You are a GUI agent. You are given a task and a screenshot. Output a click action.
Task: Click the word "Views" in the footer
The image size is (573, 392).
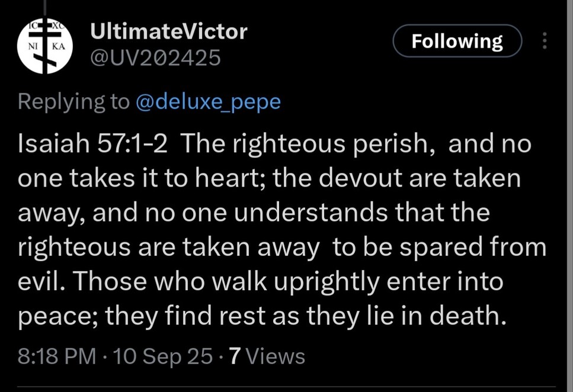(276, 356)
